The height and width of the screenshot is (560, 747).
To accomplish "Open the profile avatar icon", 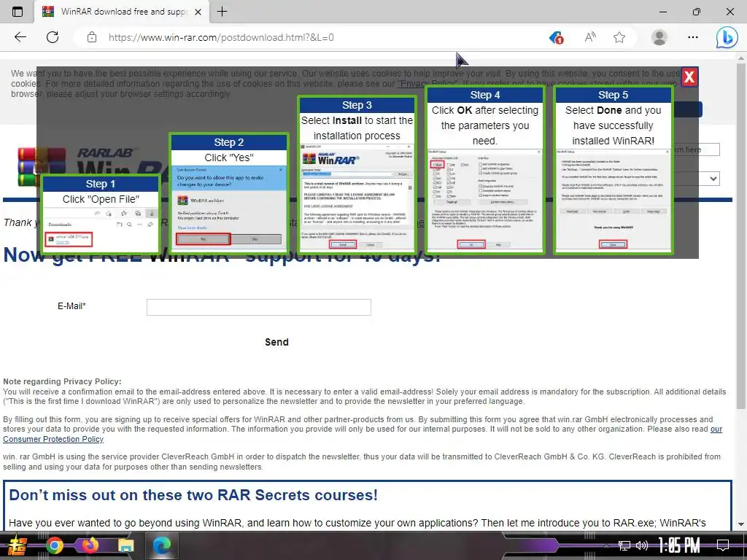I will coord(659,37).
